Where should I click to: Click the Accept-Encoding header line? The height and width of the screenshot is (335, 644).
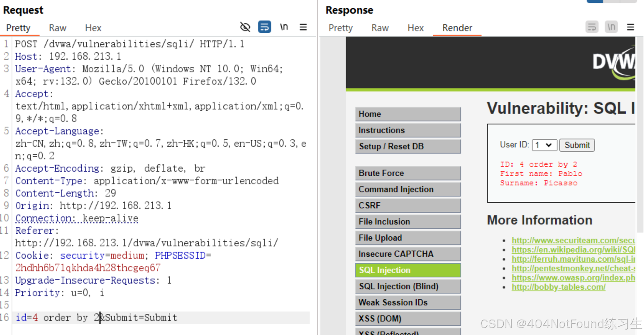(x=110, y=168)
